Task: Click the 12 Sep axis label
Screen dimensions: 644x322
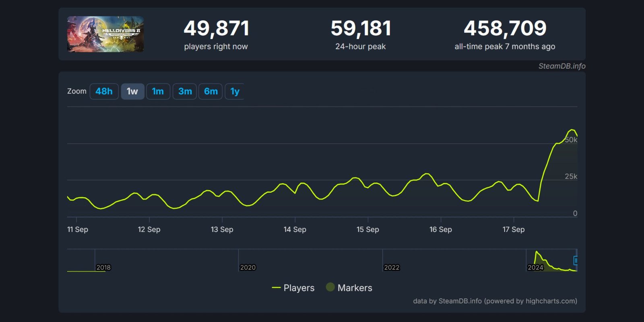Action: 149,229
